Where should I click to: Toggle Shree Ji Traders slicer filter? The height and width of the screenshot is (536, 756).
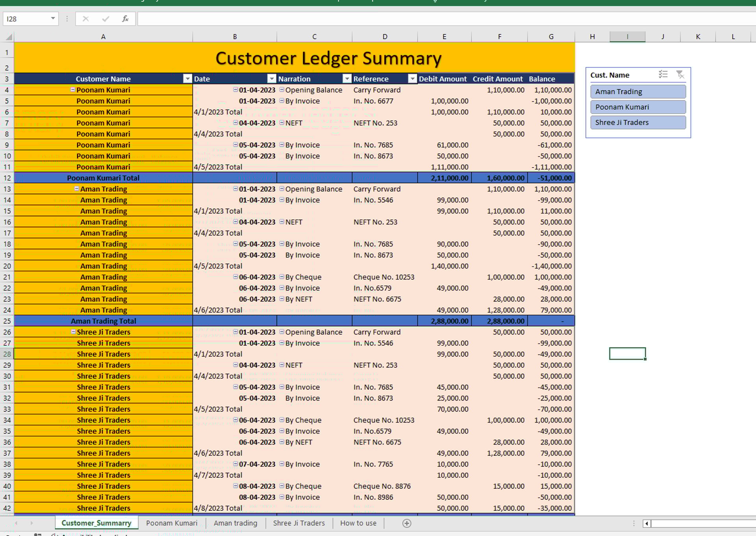point(637,122)
